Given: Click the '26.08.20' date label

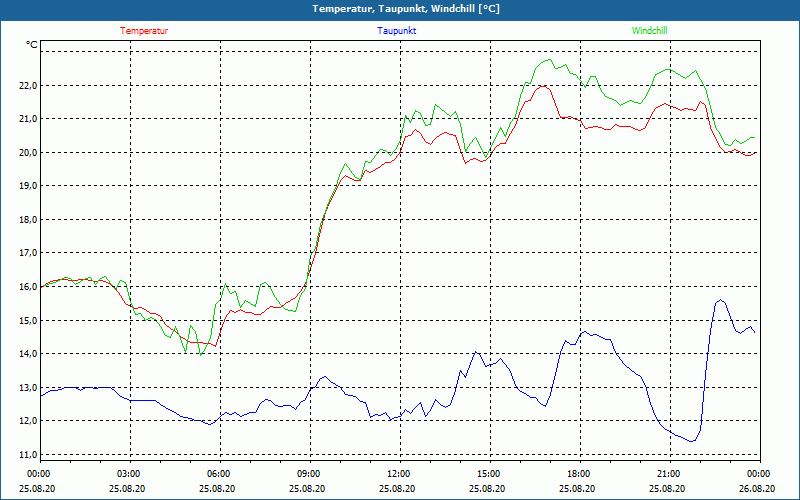Looking at the screenshot, I should 757,488.
